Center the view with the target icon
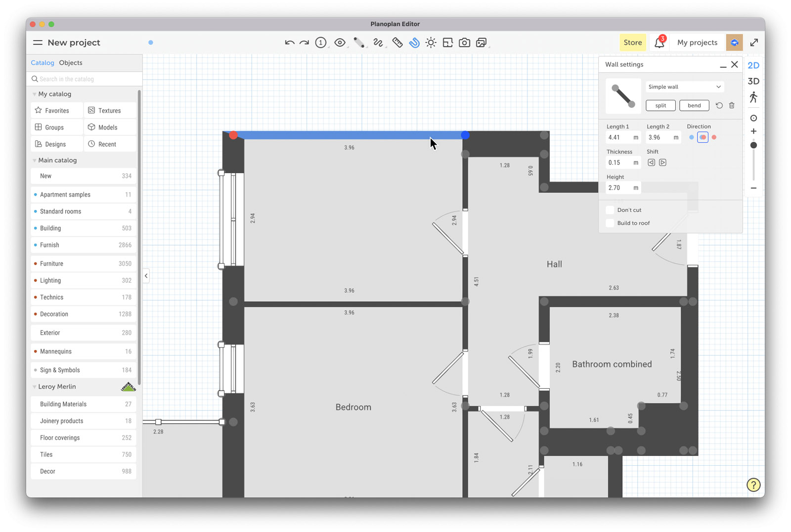Image resolution: width=791 pixels, height=532 pixels. pos(753,118)
